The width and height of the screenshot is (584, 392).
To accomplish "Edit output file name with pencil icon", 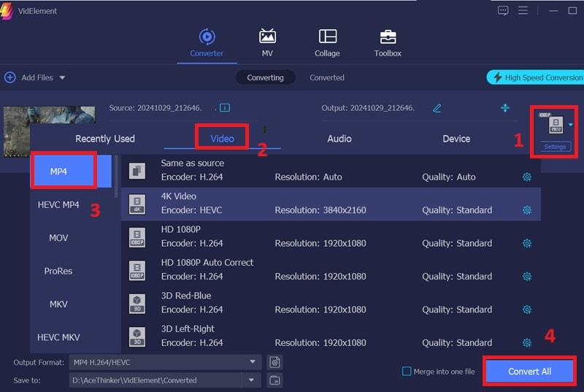I will point(437,108).
